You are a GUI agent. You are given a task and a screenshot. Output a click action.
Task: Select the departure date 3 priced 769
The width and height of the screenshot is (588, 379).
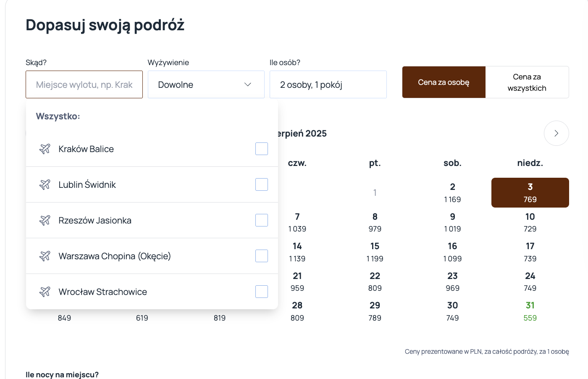click(530, 192)
